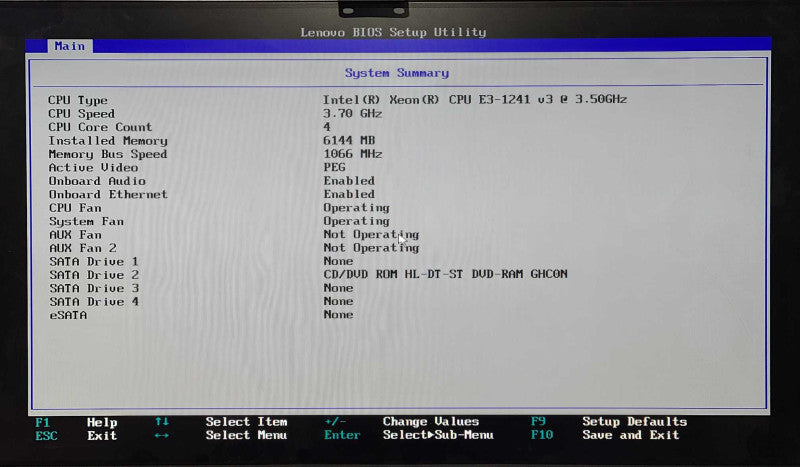The width and height of the screenshot is (800, 467).
Task: Click the CPU Type label
Action: click(78, 101)
